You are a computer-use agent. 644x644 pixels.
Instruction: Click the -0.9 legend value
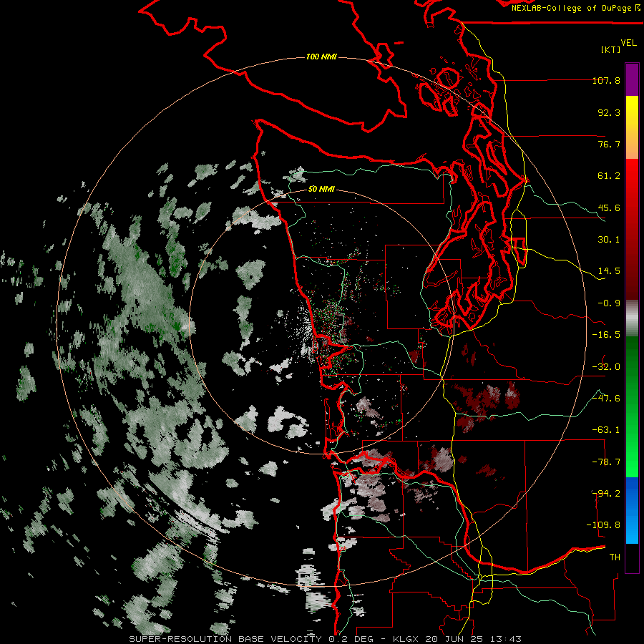(609, 303)
